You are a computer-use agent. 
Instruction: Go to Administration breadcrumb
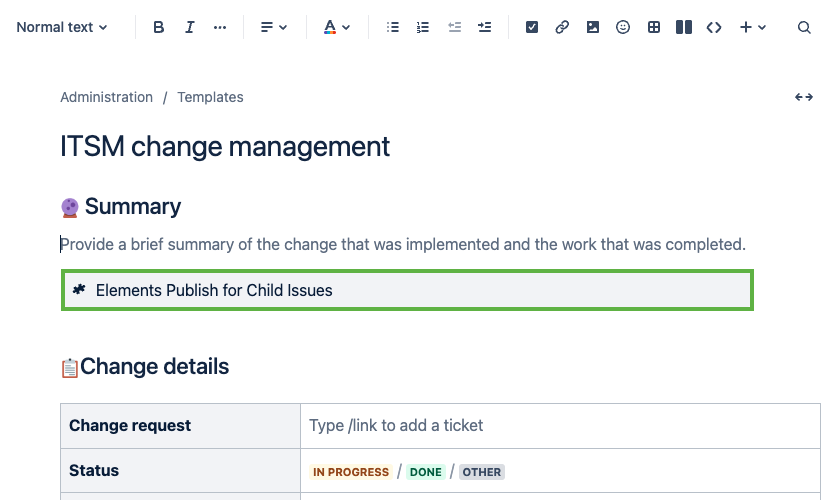(x=106, y=97)
